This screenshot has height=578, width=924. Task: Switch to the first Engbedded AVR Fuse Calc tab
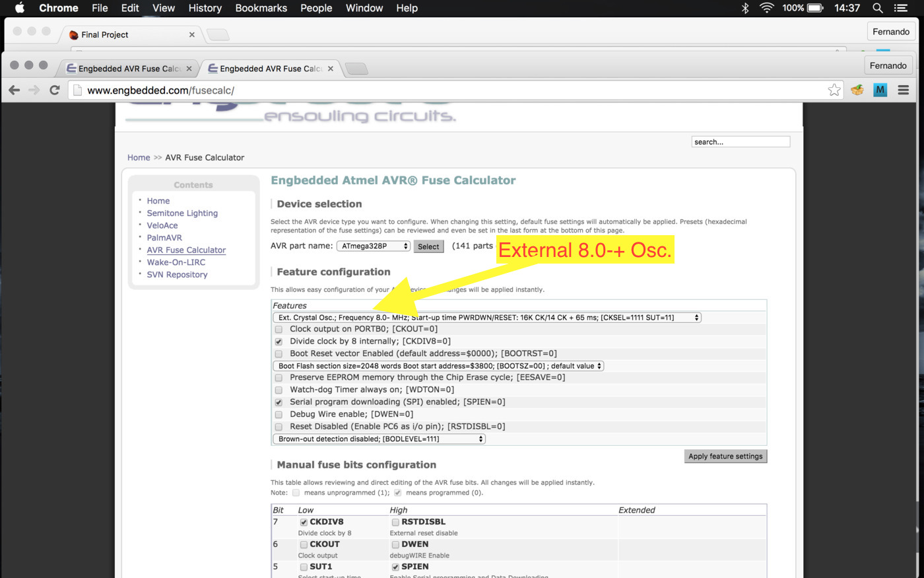click(129, 69)
